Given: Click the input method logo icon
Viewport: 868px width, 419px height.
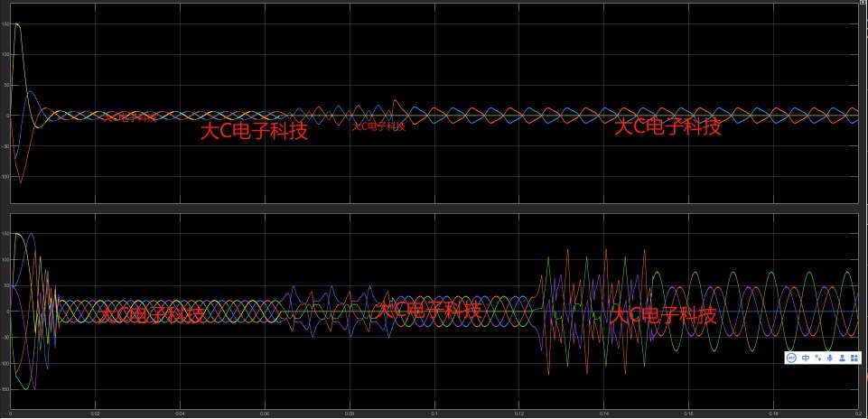Looking at the screenshot, I should (791, 358).
